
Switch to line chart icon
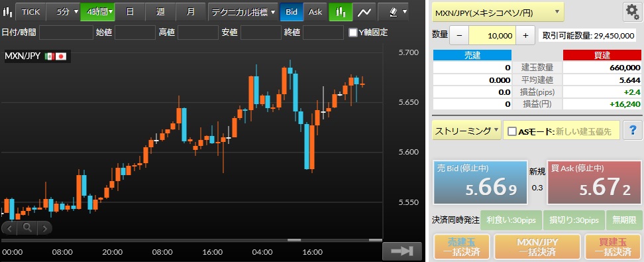coord(364,12)
